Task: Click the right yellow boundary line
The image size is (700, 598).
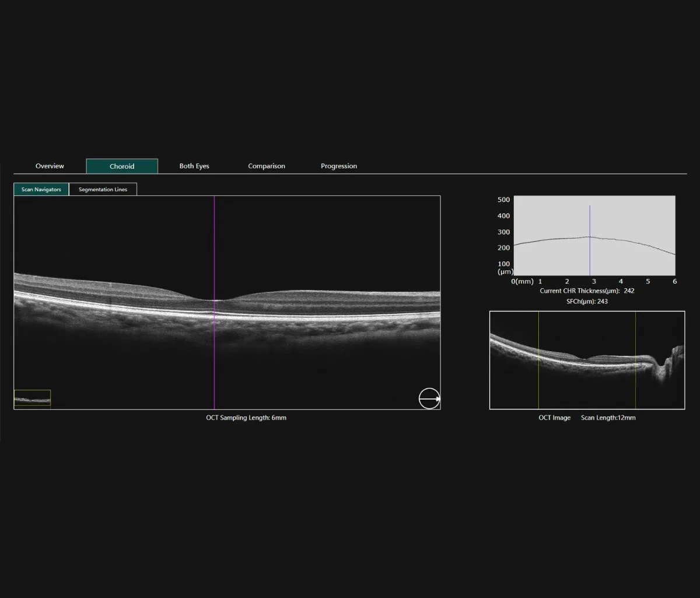Action: click(635, 360)
